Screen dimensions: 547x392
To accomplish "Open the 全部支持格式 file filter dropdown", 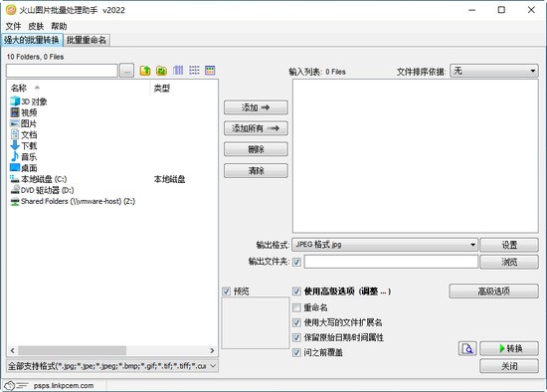I will click(x=112, y=366).
